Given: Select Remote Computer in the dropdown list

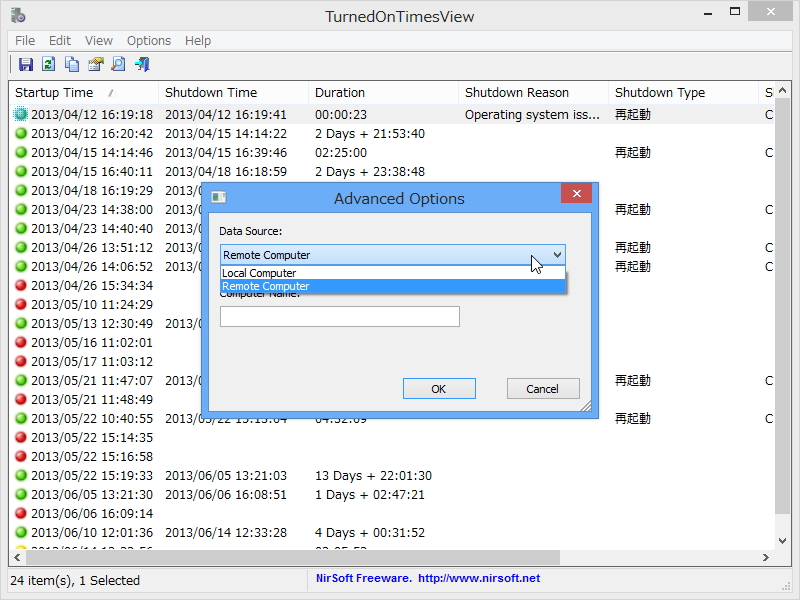Looking at the screenshot, I should click(393, 286).
